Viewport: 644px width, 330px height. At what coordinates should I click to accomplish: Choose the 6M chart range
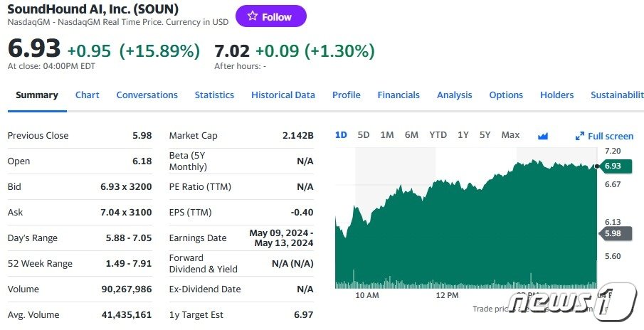tap(411, 135)
